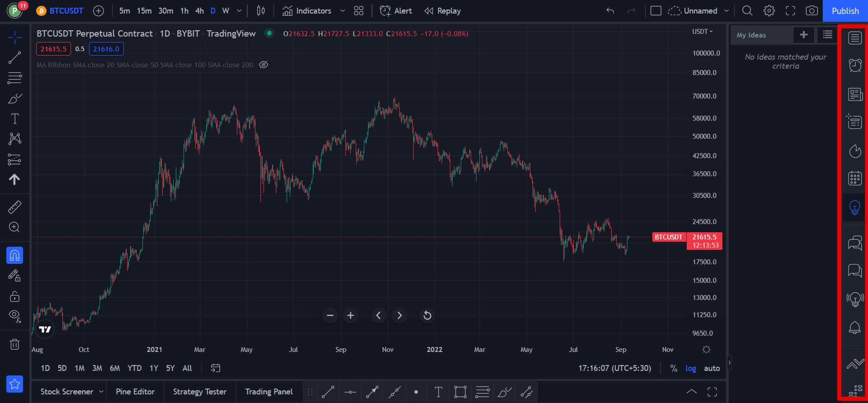Open the Hotlists flame icon
The width and height of the screenshot is (868, 403).
855,151
